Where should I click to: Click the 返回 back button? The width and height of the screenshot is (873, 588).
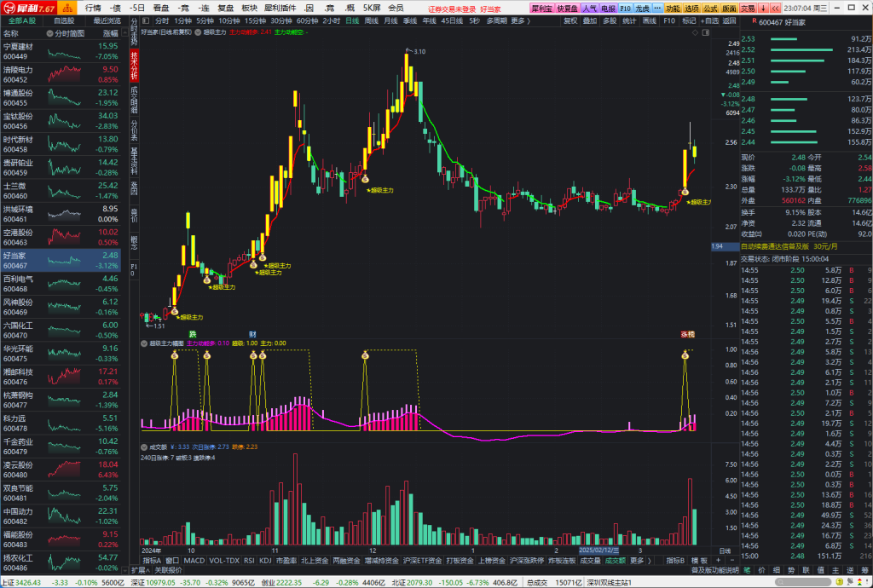(x=730, y=21)
